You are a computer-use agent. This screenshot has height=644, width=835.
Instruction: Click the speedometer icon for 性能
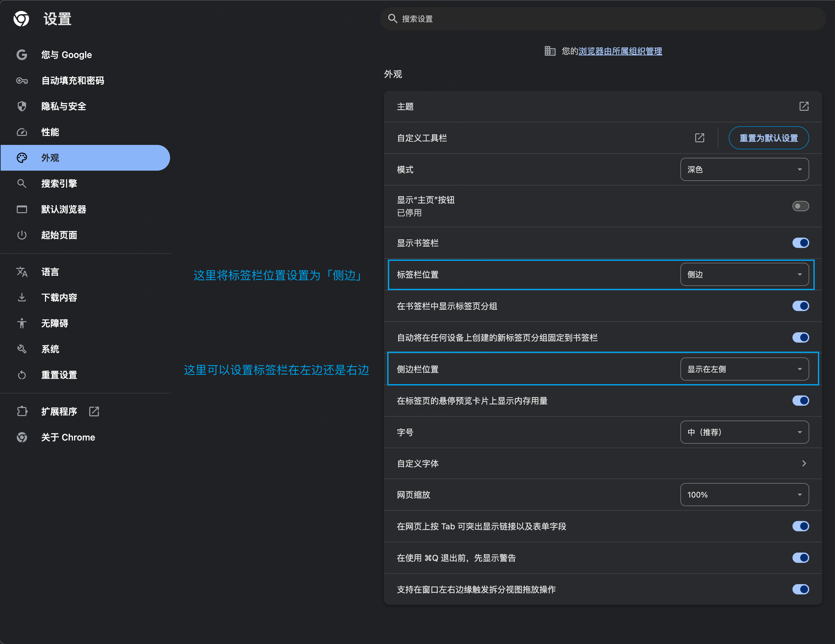(x=22, y=132)
